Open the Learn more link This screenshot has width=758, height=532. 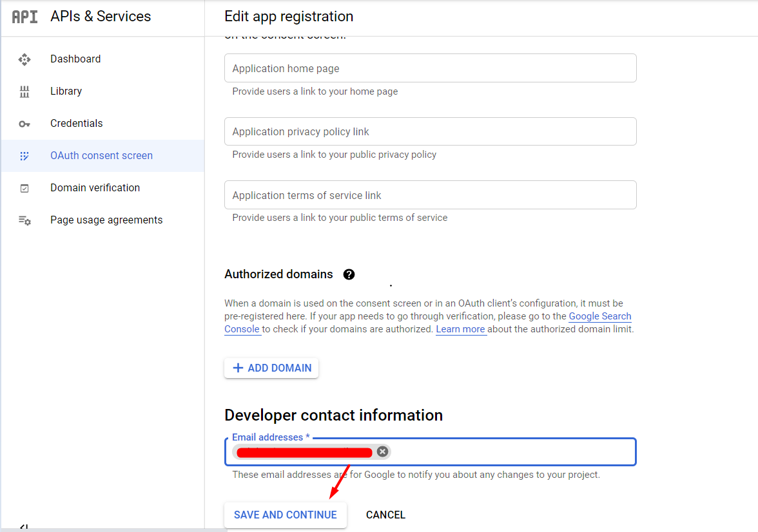[x=460, y=329]
